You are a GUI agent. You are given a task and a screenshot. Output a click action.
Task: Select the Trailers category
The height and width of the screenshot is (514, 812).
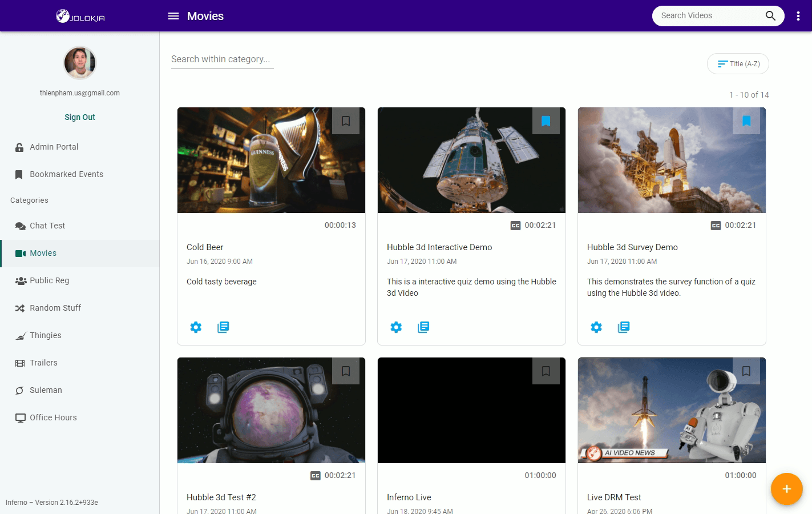[x=80, y=363]
